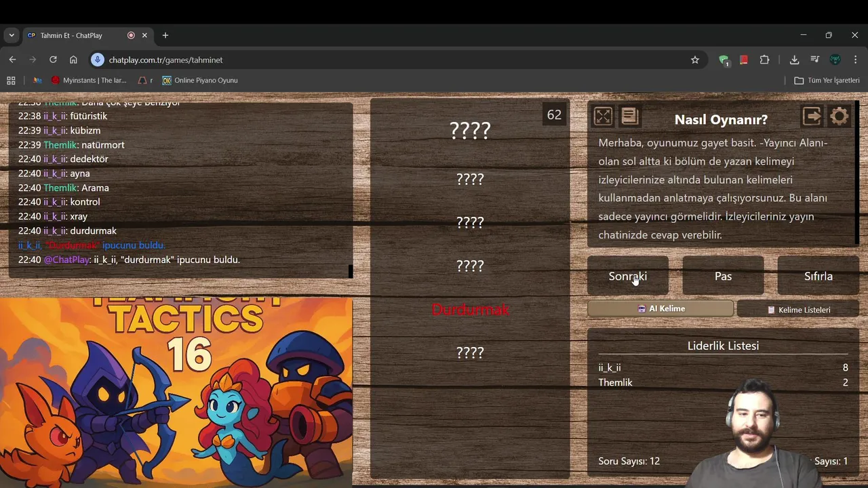Image resolution: width=868 pixels, height=488 pixels.
Task: Click the chat message 'natürmort'
Action: (103, 144)
